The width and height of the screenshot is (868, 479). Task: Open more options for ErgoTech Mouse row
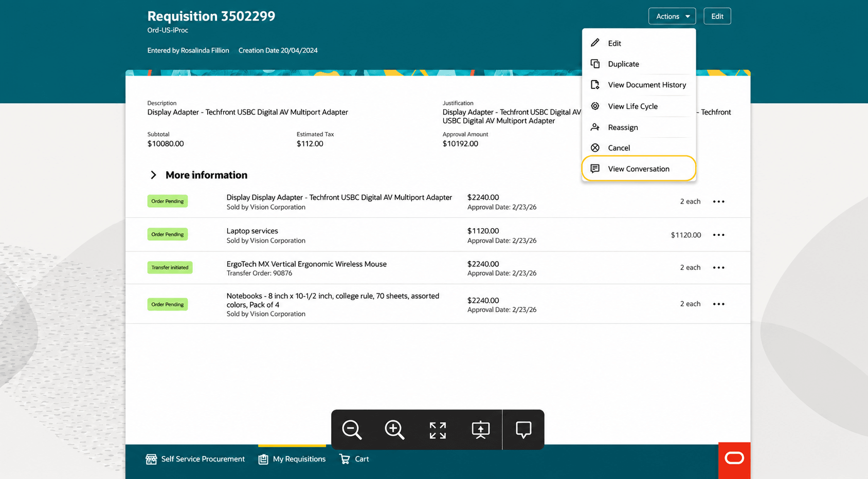719,268
